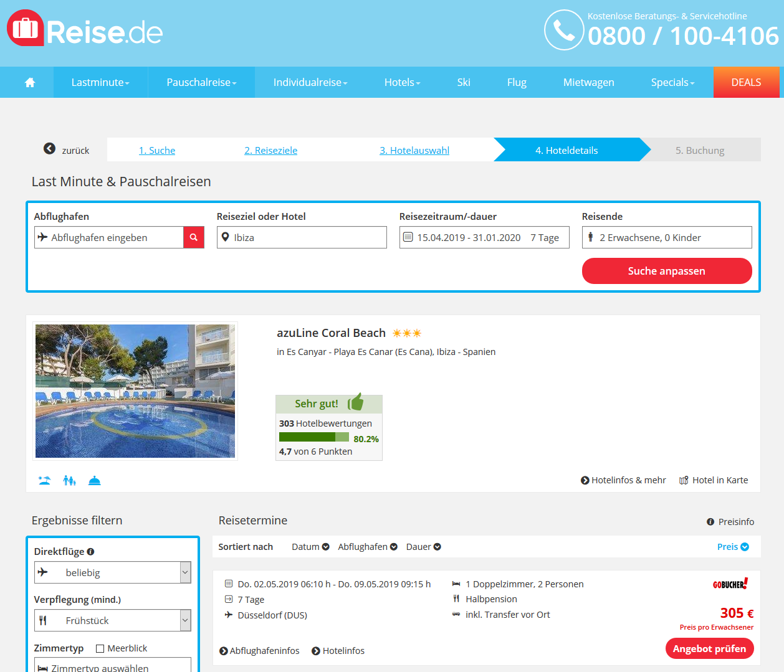Expand the Specials menu
Viewport: 784px width, 672px height.
(672, 82)
